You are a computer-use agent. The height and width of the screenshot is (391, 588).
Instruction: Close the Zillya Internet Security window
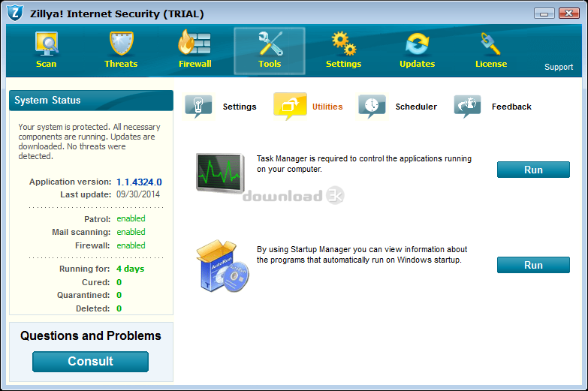pos(569,13)
